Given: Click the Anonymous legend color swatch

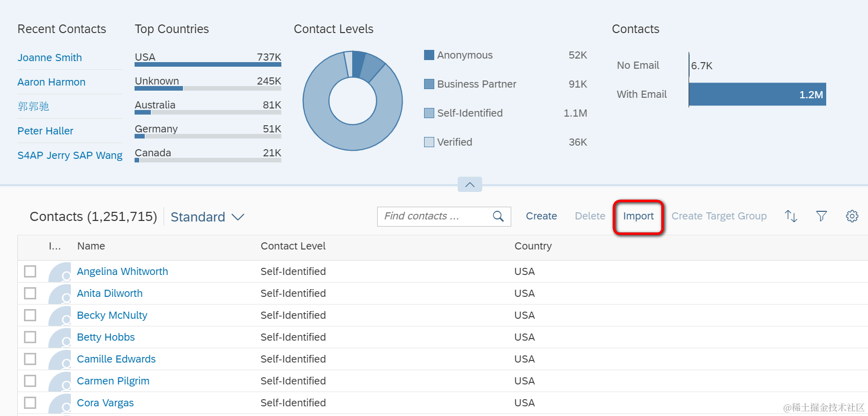Looking at the screenshot, I should 429,55.
